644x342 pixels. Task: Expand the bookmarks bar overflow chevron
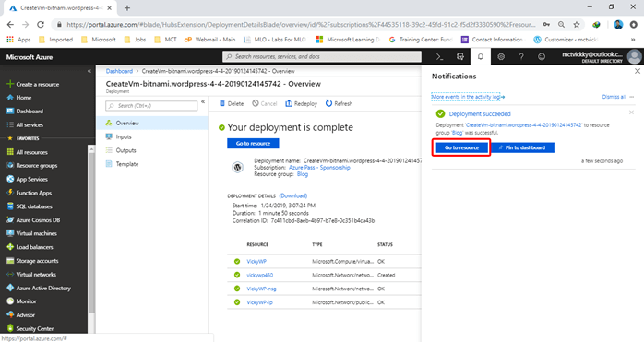click(633, 40)
